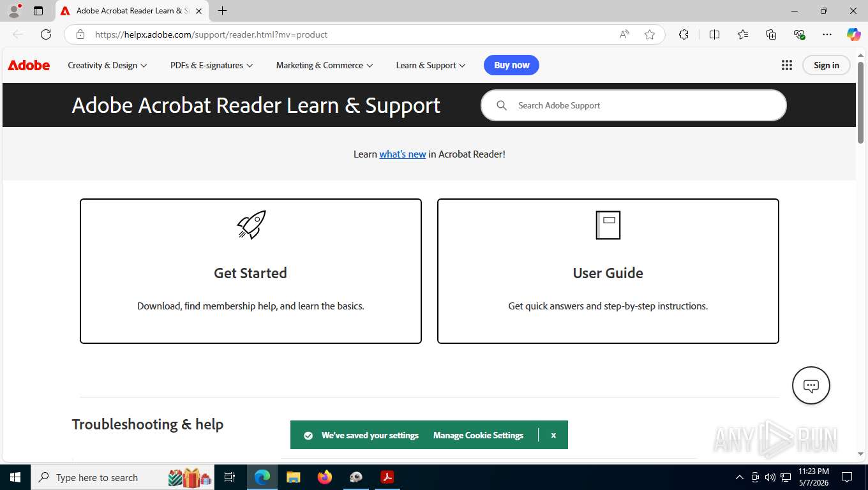Select the Adobe Acrobat Reader Learn tab
The width and height of the screenshot is (868, 490).
(x=132, y=11)
